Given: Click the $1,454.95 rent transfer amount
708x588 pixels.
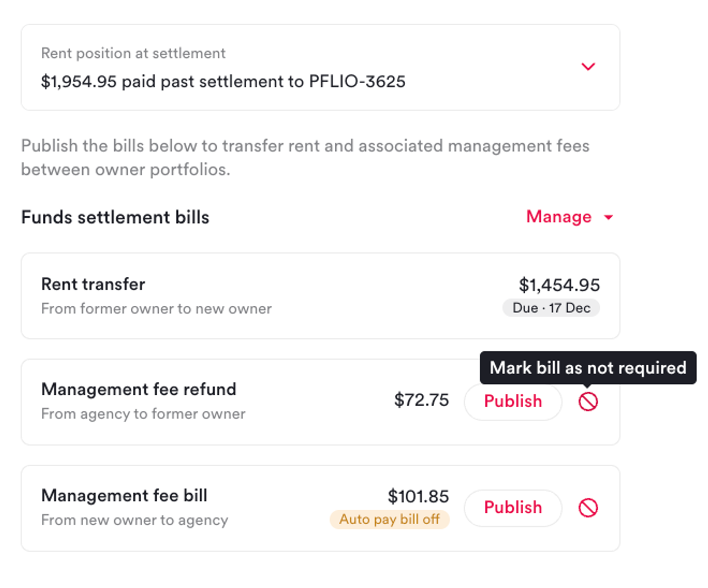Looking at the screenshot, I should (x=559, y=285).
